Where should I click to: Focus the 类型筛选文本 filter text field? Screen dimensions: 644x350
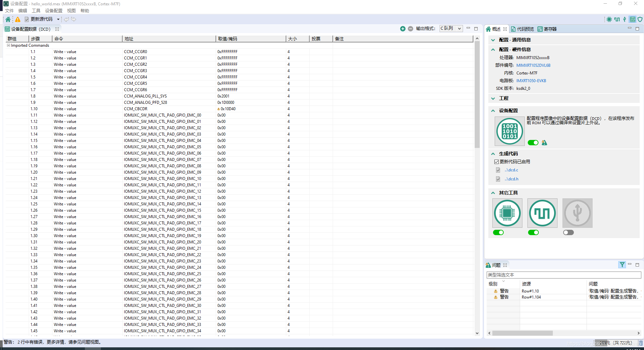point(564,275)
